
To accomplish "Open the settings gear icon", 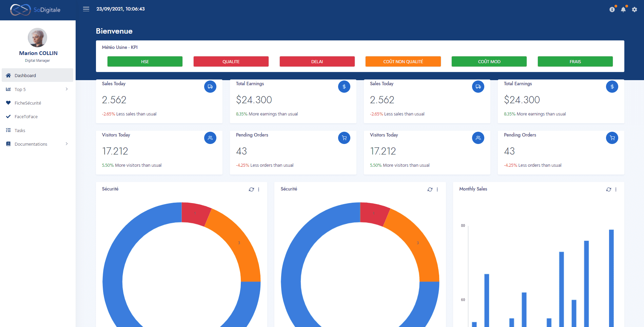I will click(x=635, y=10).
